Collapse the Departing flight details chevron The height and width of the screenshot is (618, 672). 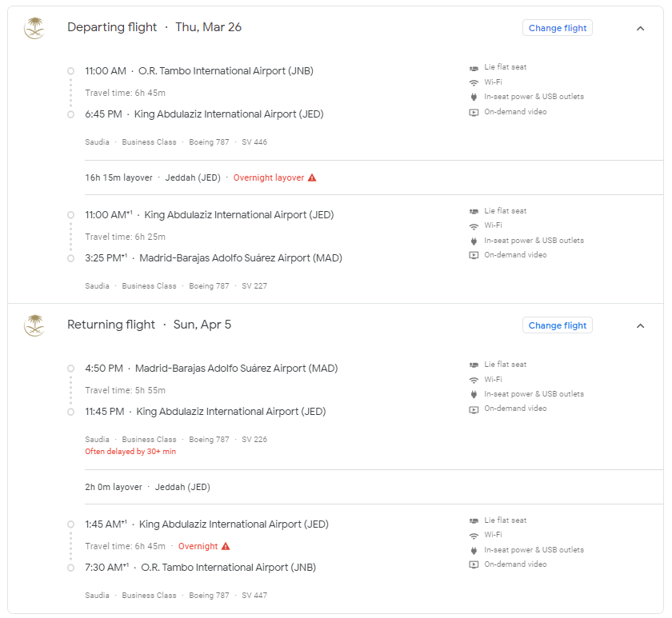(640, 28)
